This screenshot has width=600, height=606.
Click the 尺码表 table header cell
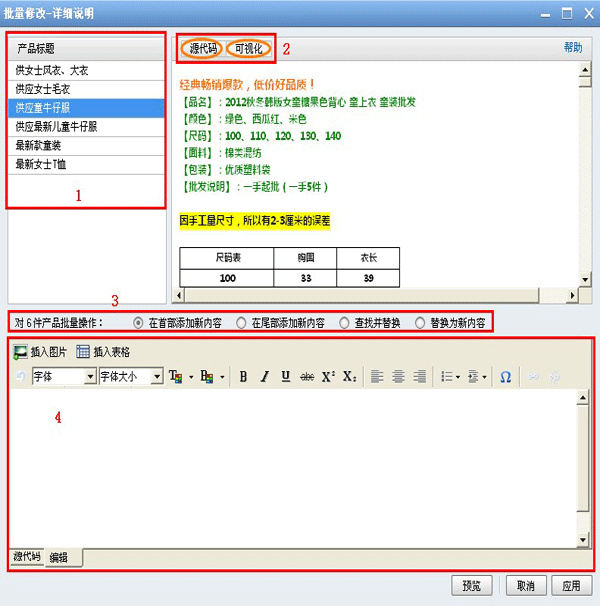pyautogui.click(x=227, y=258)
